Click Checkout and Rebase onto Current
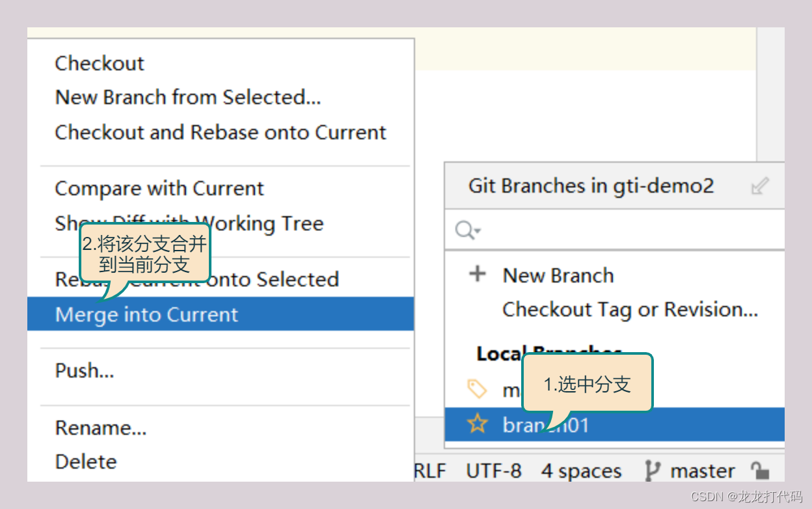Image resolution: width=812 pixels, height=509 pixels. click(x=221, y=132)
